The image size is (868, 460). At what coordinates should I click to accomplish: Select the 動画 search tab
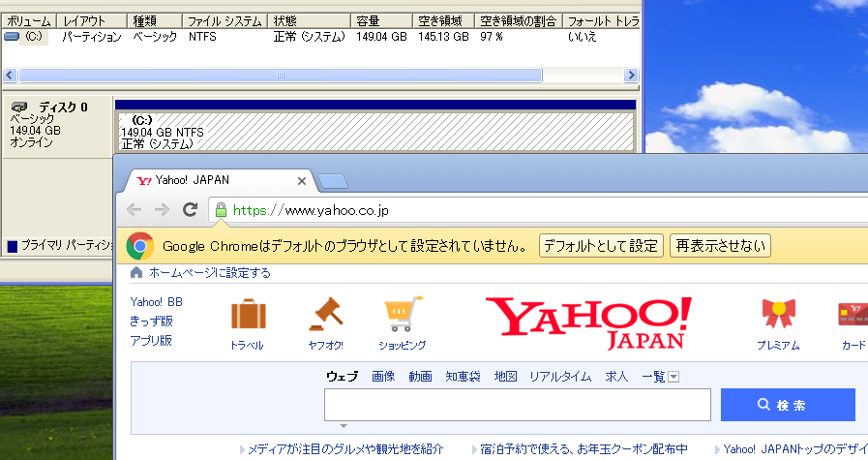tap(420, 377)
